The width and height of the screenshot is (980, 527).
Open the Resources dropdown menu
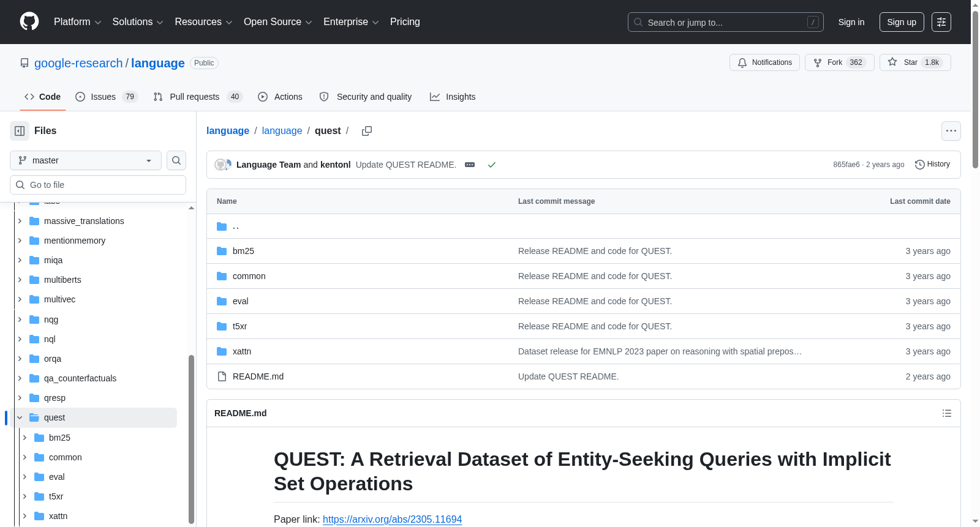(203, 22)
